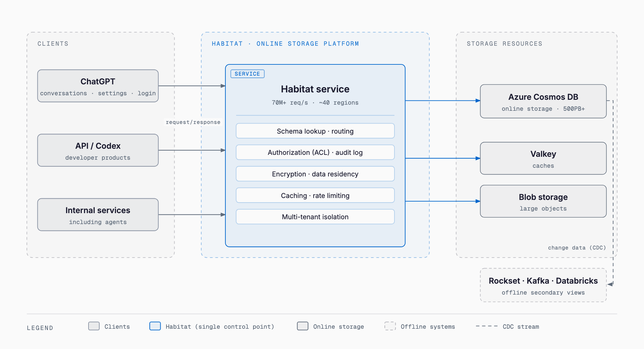Select the API / Codex box title

[x=98, y=146]
